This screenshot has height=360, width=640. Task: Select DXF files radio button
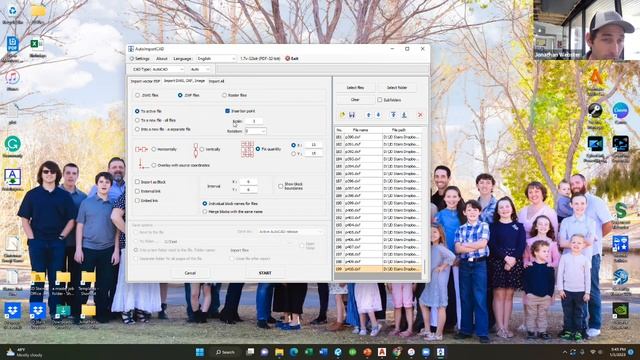tap(180, 95)
